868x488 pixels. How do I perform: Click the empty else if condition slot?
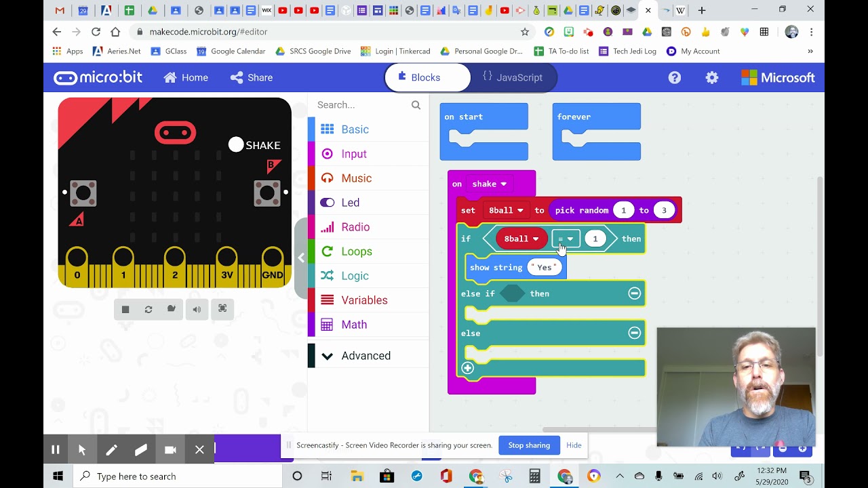(x=513, y=293)
